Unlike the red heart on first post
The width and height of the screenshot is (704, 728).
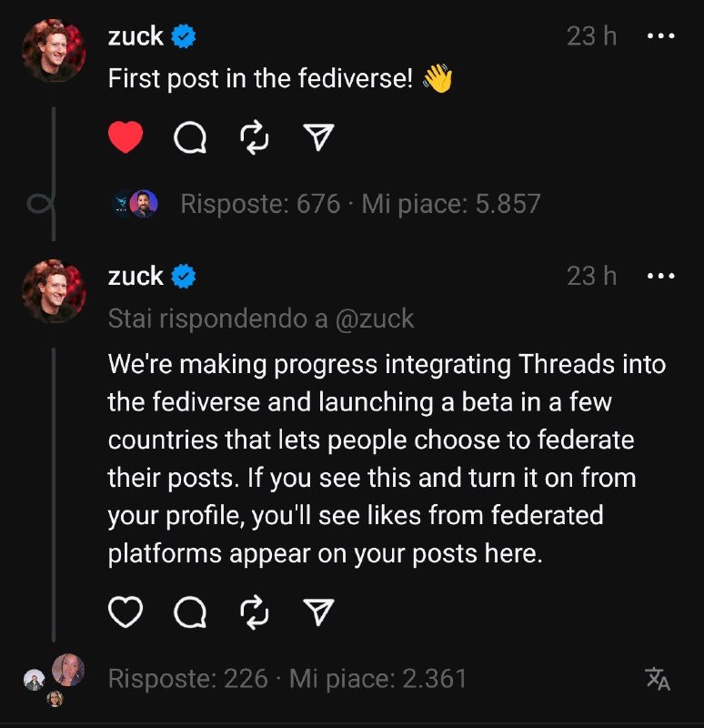[126, 137]
